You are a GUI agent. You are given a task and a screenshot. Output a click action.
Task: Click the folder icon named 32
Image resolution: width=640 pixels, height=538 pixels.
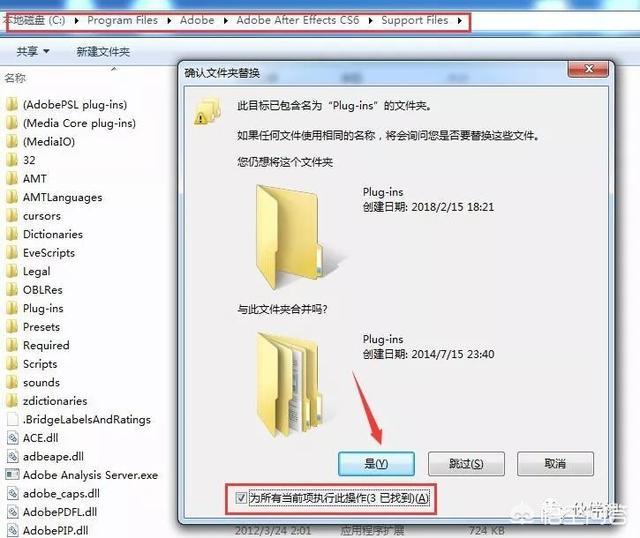click(12, 160)
